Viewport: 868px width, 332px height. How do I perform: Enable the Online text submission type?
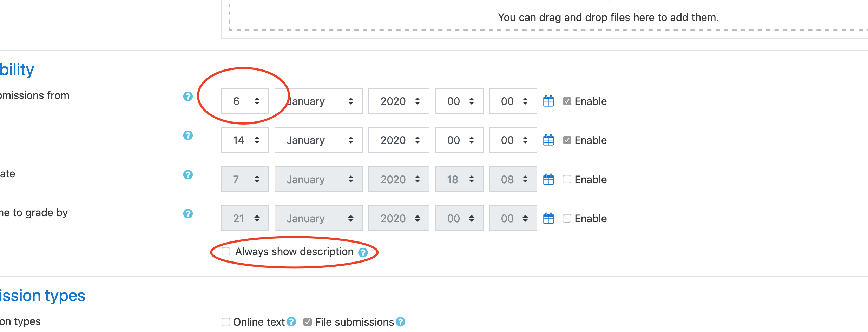226,322
